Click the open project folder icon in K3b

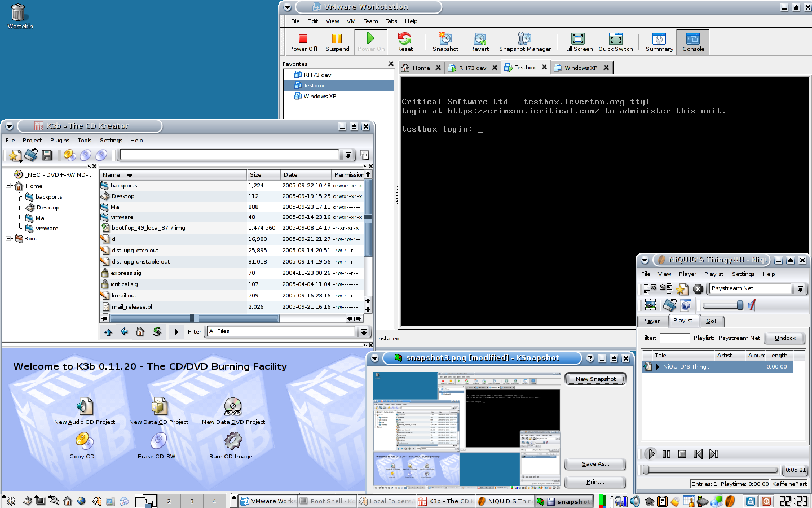coord(31,155)
